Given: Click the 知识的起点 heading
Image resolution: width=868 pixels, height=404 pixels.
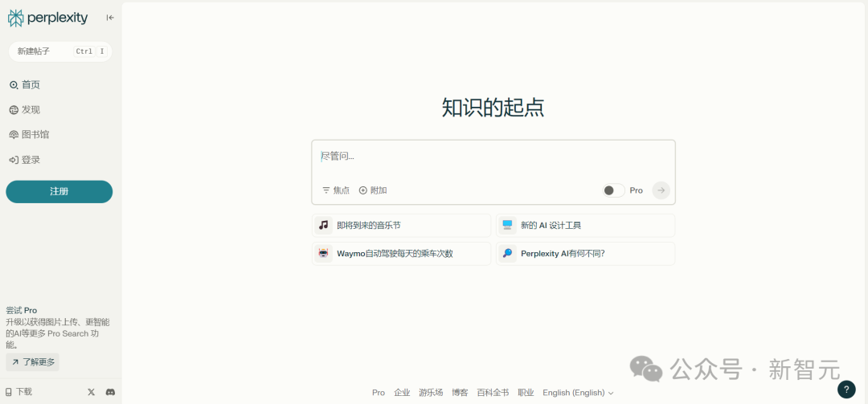Looking at the screenshot, I should [x=493, y=108].
